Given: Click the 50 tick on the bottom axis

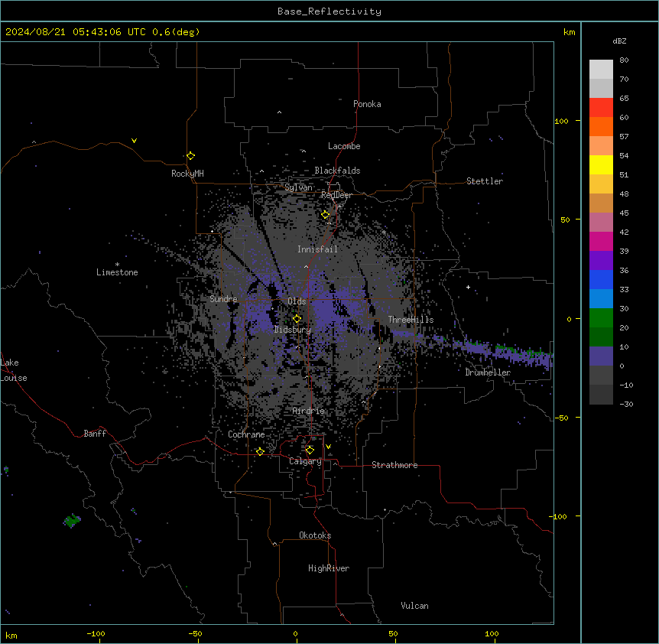Looking at the screenshot, I should click(393, 633).
